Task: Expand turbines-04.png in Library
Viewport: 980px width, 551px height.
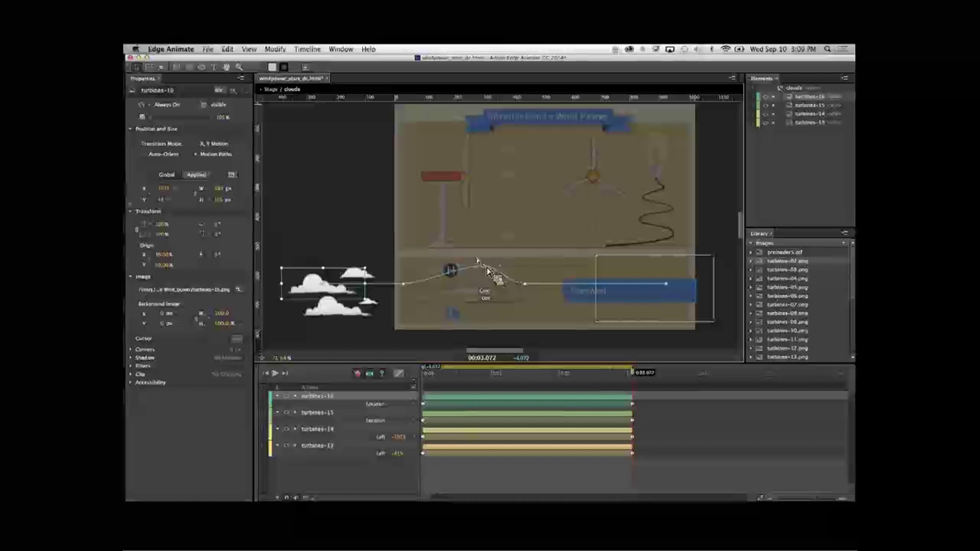Action: 751,279
